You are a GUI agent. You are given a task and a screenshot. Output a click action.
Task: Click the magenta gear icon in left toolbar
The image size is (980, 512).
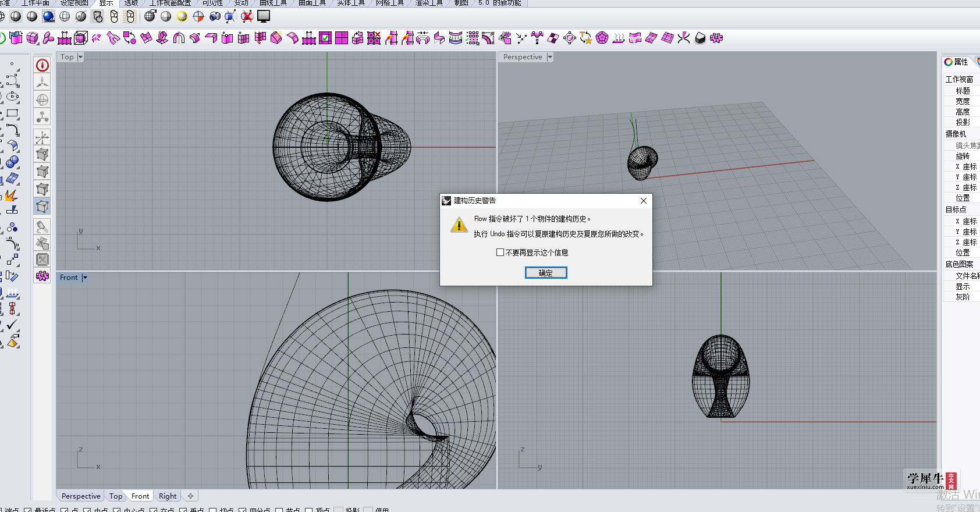pos(42,276)
